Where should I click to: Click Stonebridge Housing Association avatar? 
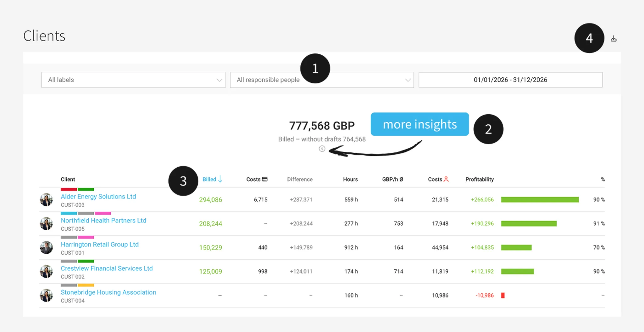point(46,295)
